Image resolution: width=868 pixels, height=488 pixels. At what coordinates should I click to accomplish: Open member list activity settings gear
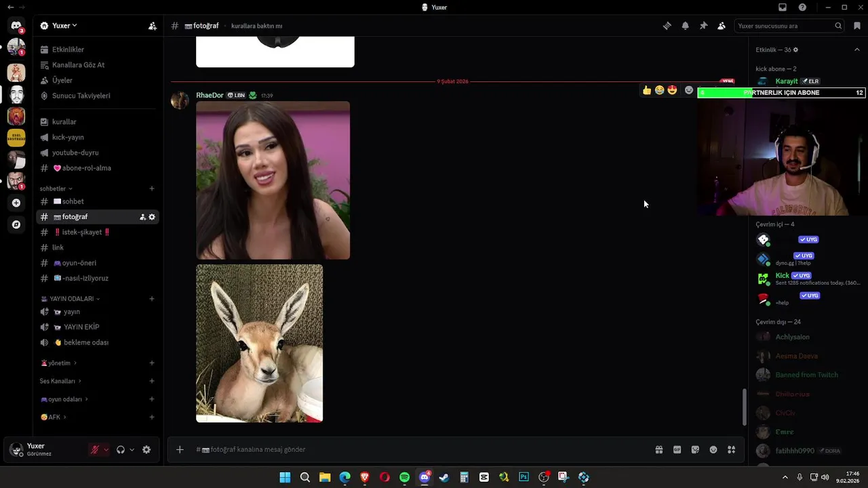click(x=796, y=50)
